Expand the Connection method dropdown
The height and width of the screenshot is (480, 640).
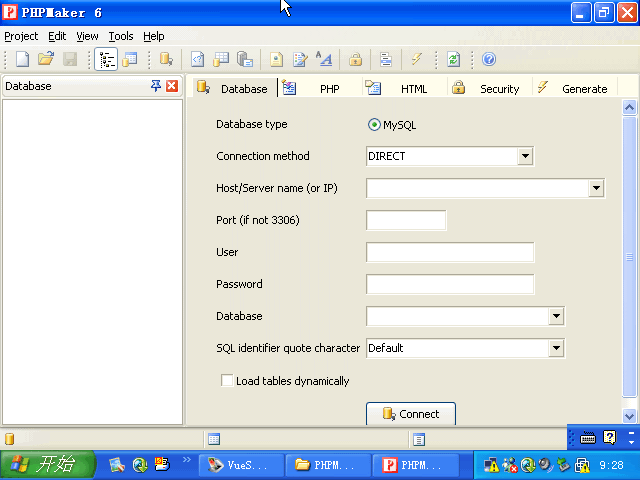tap(525, 156)
